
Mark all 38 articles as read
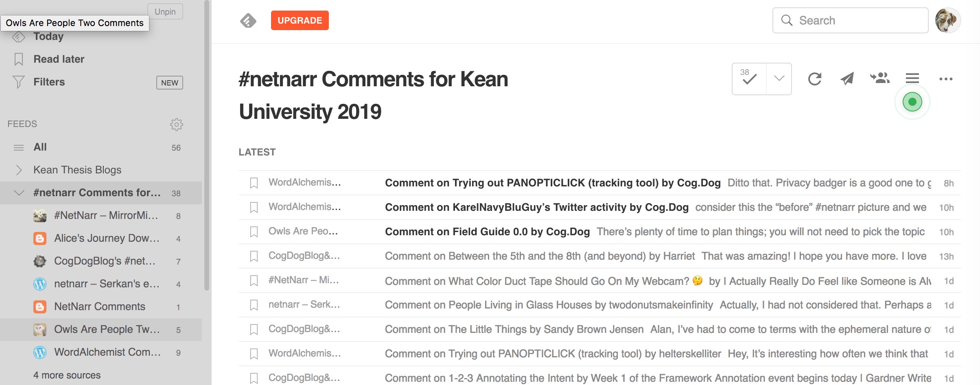pyautogui.click(x=749, y=79)
